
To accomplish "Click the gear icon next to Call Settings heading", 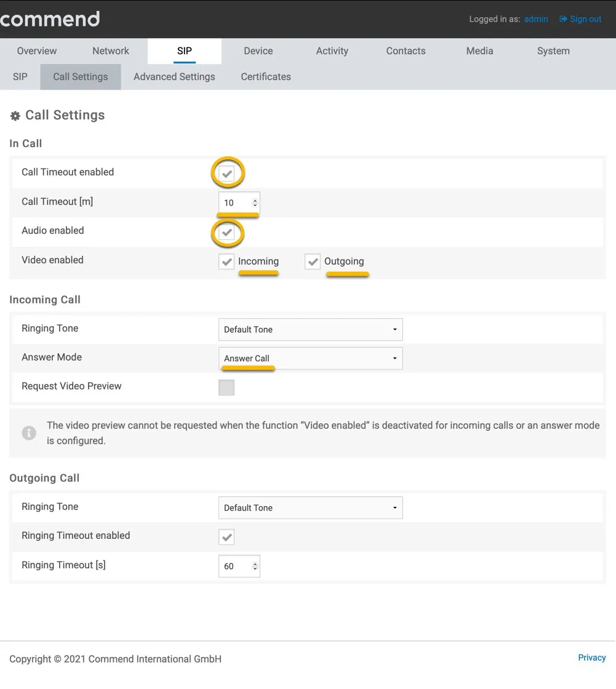I will [x=15, y=116].
